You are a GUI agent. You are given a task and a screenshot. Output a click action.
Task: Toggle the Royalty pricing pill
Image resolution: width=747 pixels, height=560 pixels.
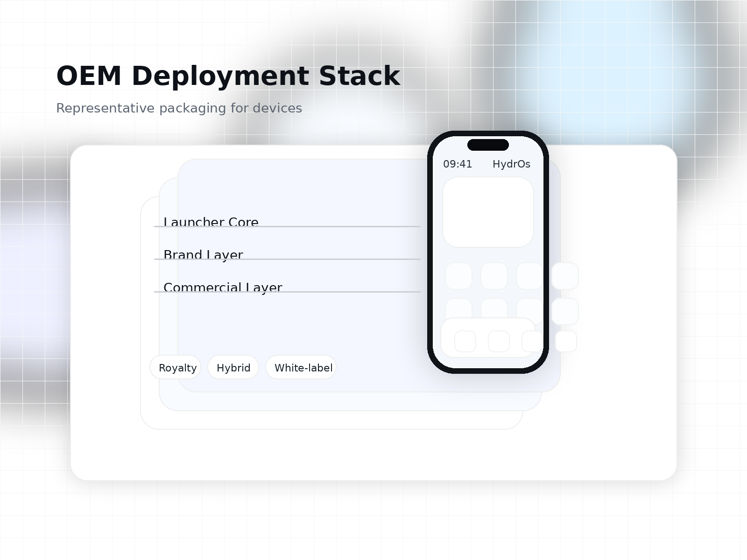(176, 368)
